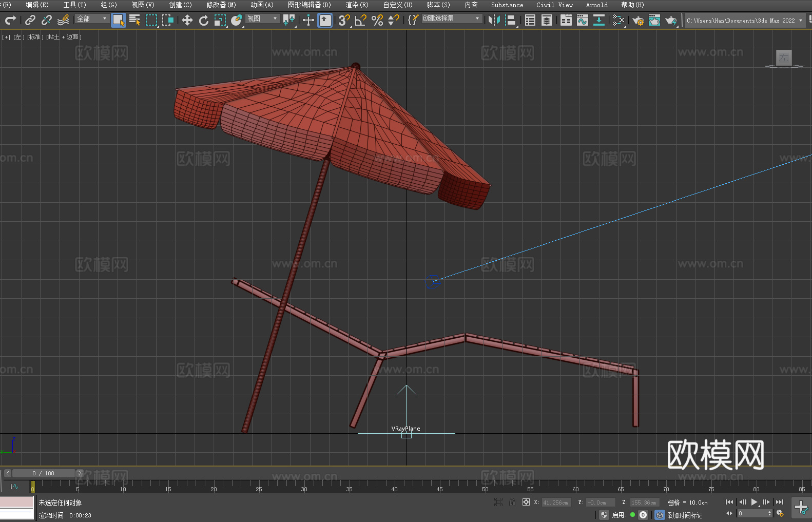Open the 工具(T) menu
Image resolution: width=812 pixels, height=522 pixels.
coord(74,5)
